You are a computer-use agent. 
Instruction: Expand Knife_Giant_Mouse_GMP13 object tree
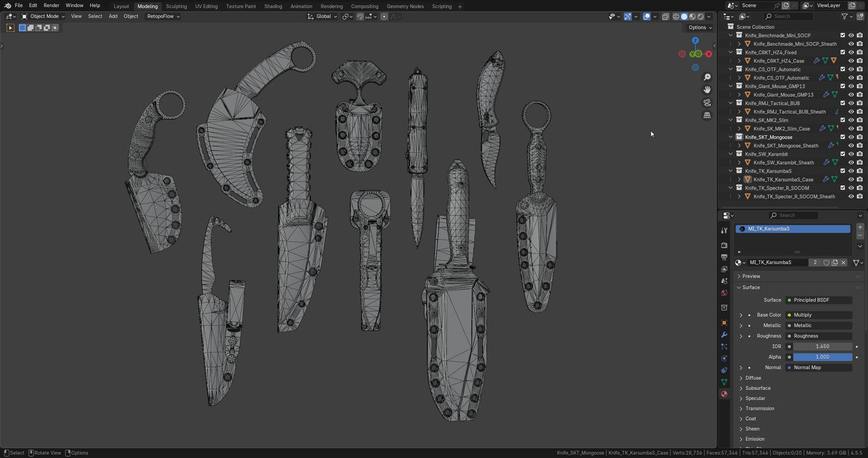coord(739,95)
